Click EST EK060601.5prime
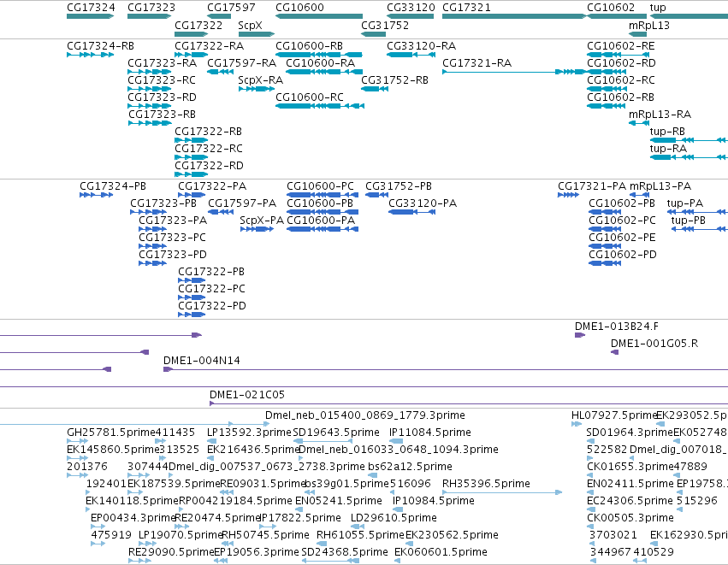728x565 pixels. click(x=441, y=553)
